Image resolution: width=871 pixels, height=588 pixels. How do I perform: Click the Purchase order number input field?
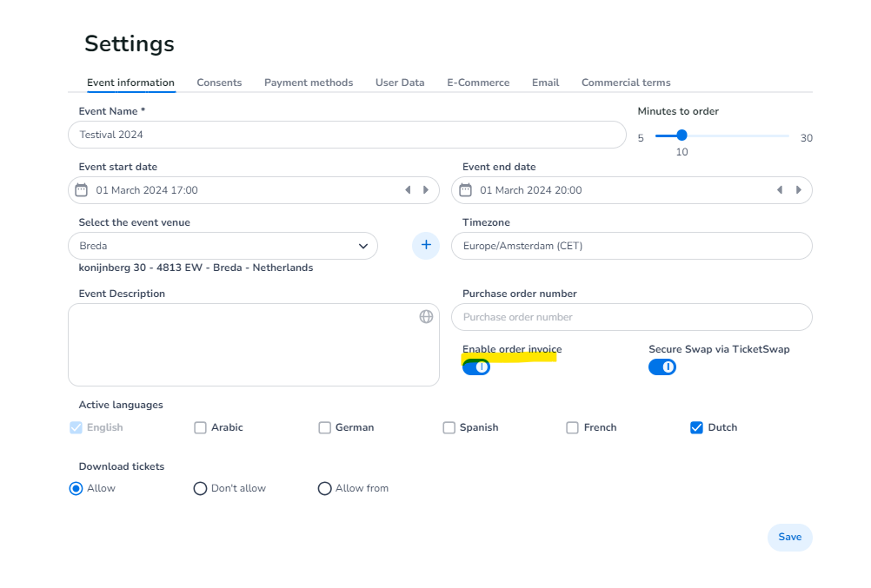point(631,317)
